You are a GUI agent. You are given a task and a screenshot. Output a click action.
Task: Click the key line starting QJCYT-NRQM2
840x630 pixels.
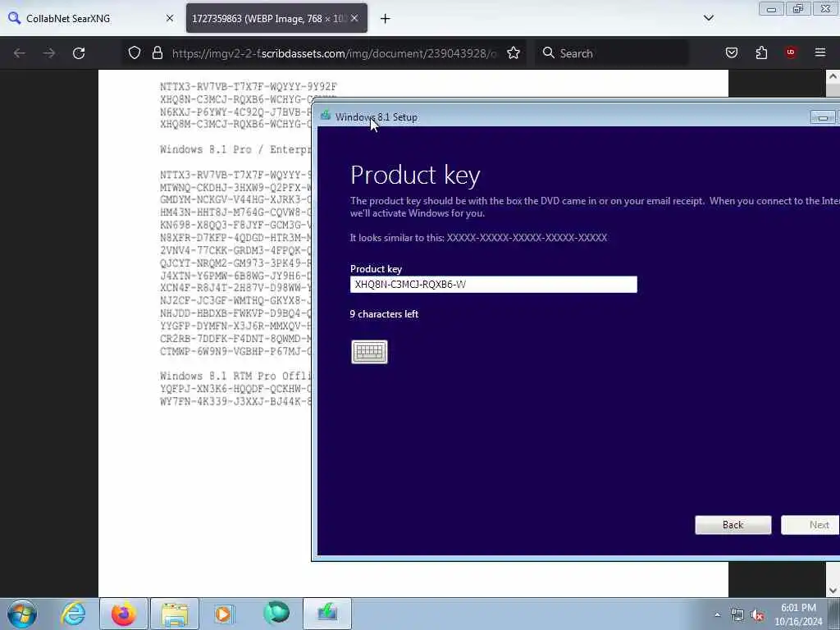click(235, 263)
